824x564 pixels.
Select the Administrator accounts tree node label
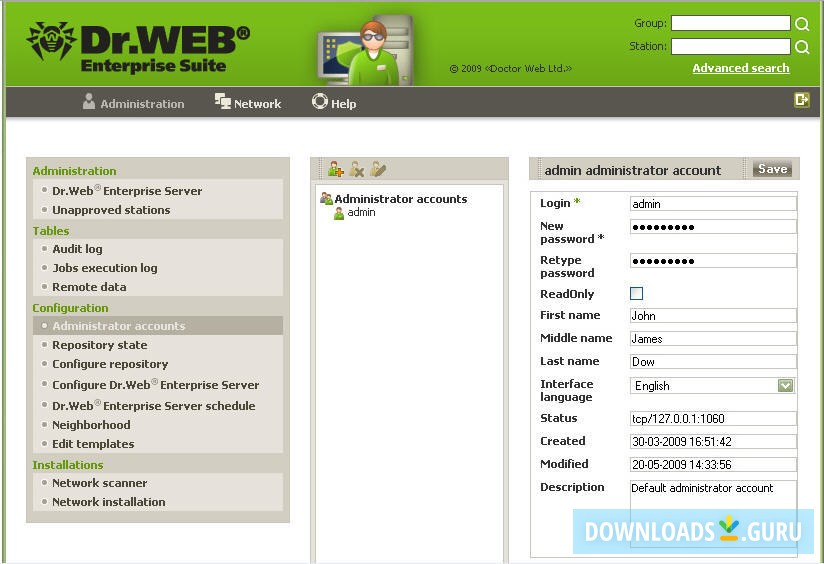click(400, 199)
